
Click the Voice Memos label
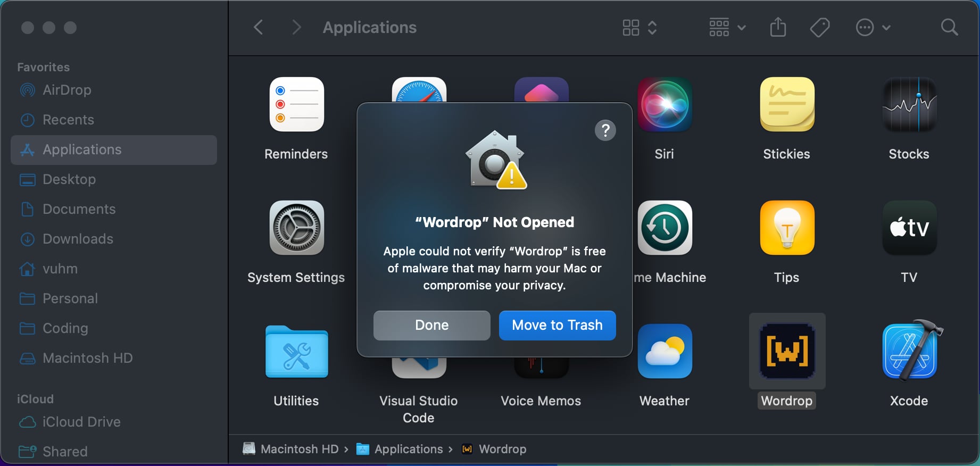541,401
